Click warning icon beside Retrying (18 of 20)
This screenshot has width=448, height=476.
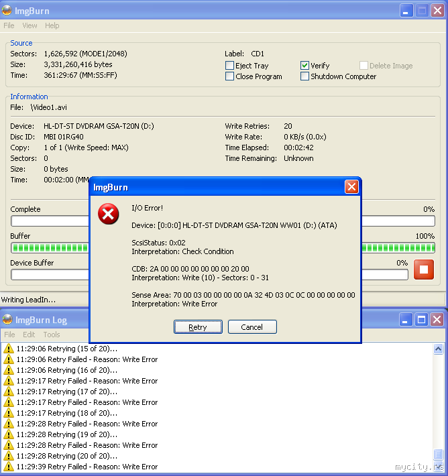pos(9,413)
